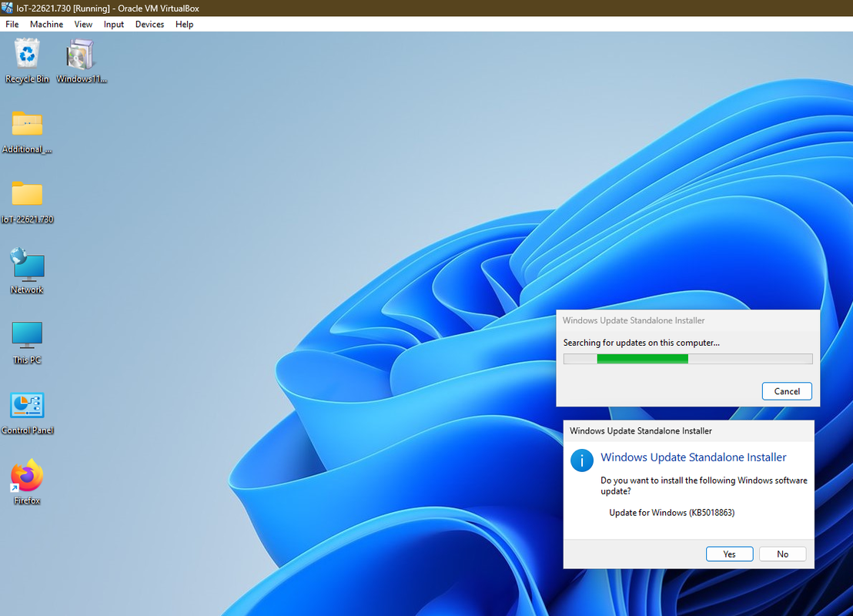The width and height of the screenshot is (853, 616).
Task: Open the Input menu
Action: (114, 24)
